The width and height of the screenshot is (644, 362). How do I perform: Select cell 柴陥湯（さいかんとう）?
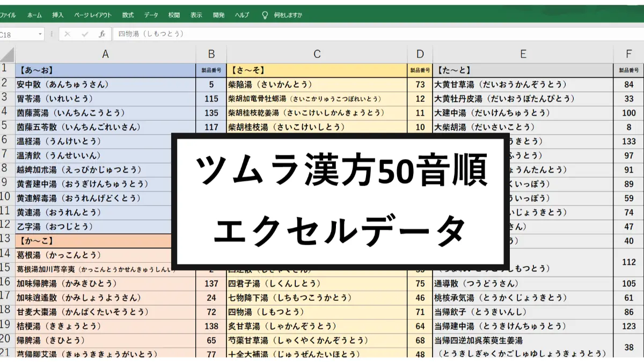tap(317, 84)
